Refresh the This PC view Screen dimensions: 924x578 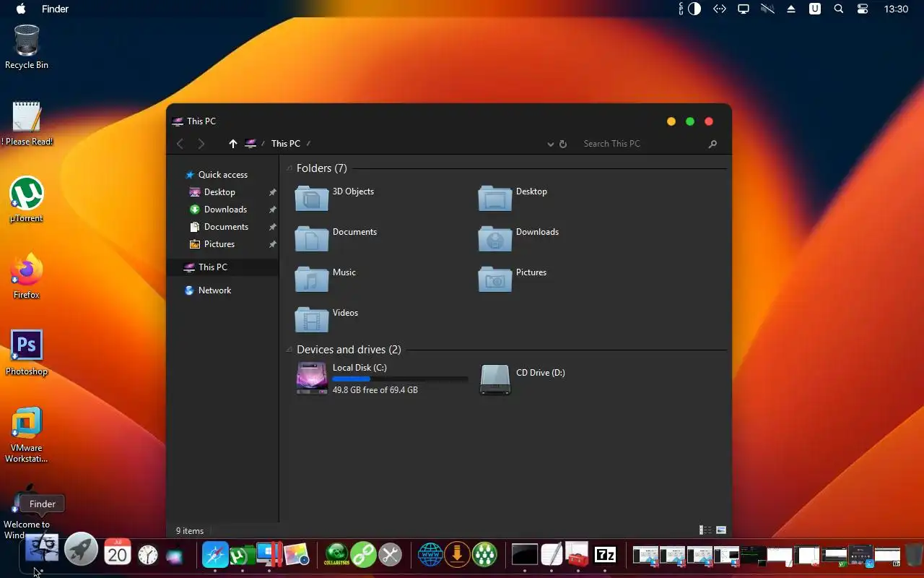[x=563, y=144]
